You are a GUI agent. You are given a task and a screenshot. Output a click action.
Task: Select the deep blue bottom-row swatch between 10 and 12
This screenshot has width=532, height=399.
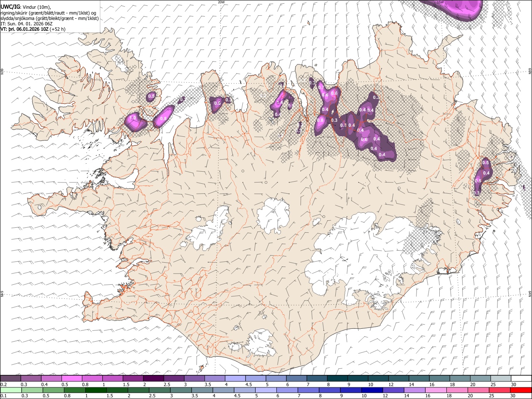(372, 390)
